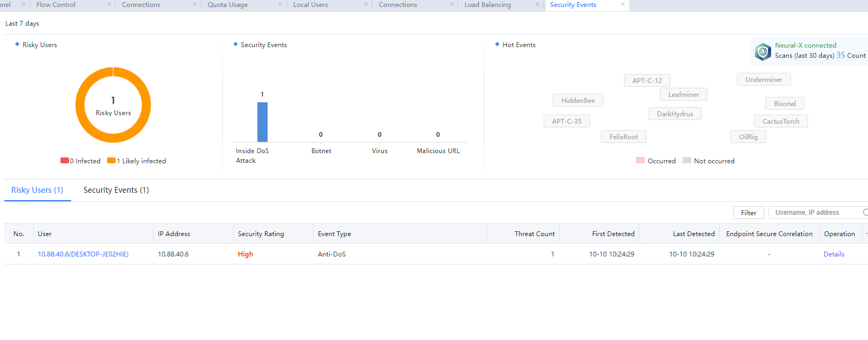
Task: Click the orange Likely infected legend swatch
Action: 111,161
